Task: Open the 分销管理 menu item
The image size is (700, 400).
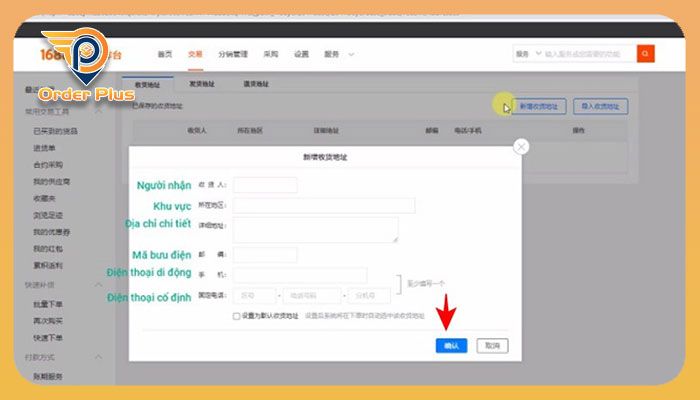Action: [233, 54]
